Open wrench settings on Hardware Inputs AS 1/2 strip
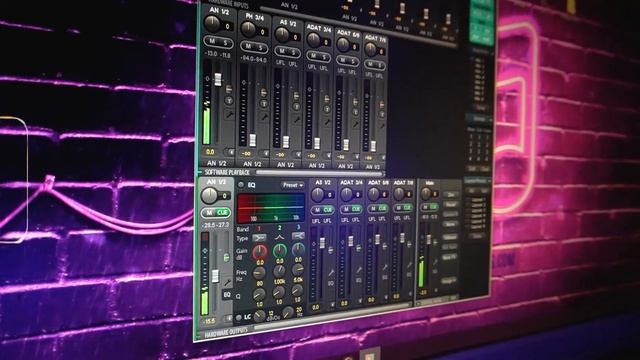This screenshot has height=360, width=640. tap(297, 120)
